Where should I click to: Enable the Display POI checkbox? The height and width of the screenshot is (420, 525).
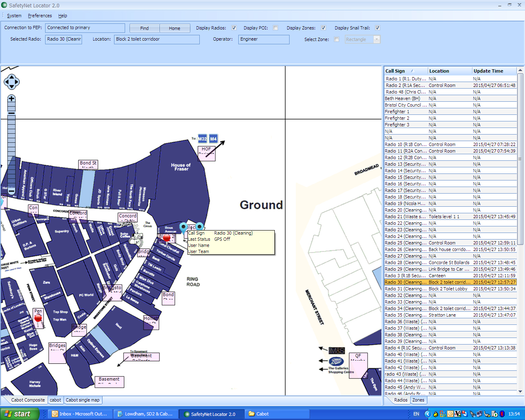click(x=275, y=28)
